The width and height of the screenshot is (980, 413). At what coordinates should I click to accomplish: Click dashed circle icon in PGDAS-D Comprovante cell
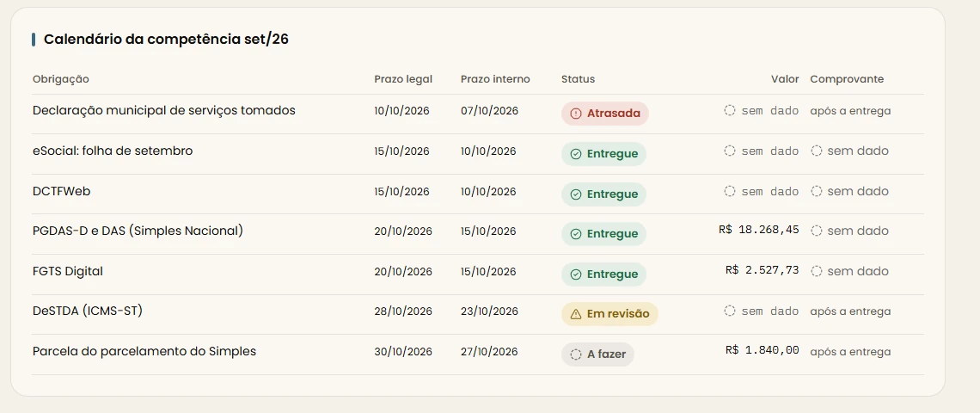[x=817, y=231]
